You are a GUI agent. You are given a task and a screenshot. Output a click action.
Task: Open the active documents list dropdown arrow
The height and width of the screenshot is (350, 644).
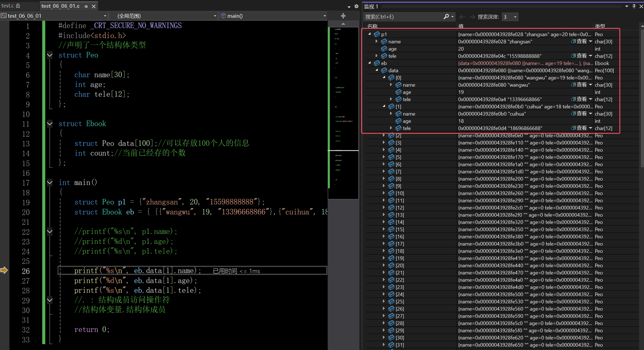pyautogui.click(x=349, y=7)
